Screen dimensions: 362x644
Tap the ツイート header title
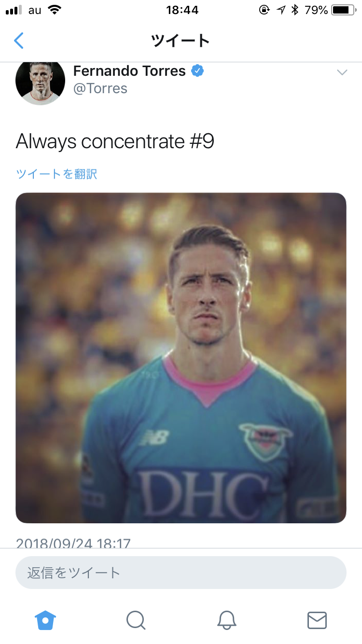tap(181, 41)
